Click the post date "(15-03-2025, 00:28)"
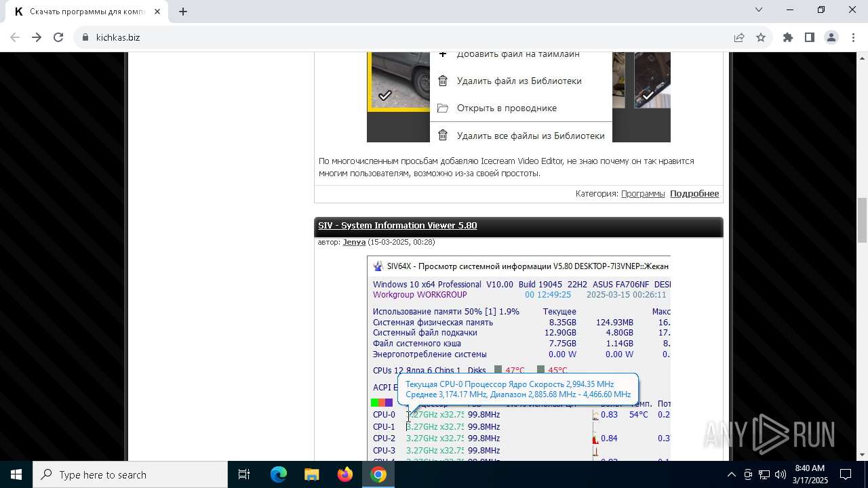 [401, 242]
